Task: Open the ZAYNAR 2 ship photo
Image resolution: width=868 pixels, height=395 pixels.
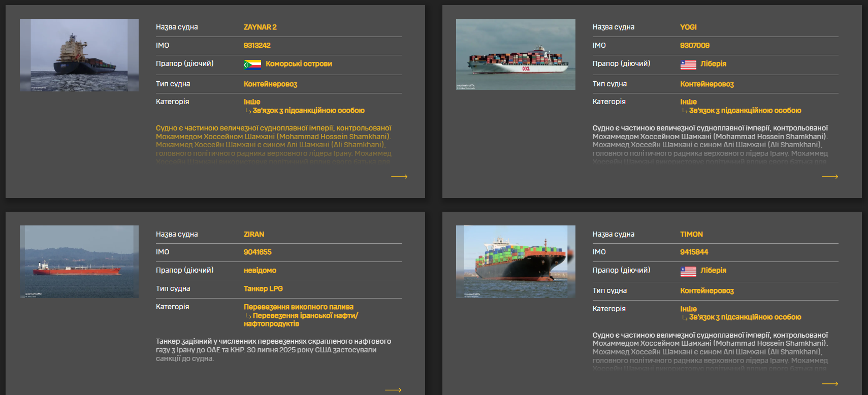Action: pos(79,55)
